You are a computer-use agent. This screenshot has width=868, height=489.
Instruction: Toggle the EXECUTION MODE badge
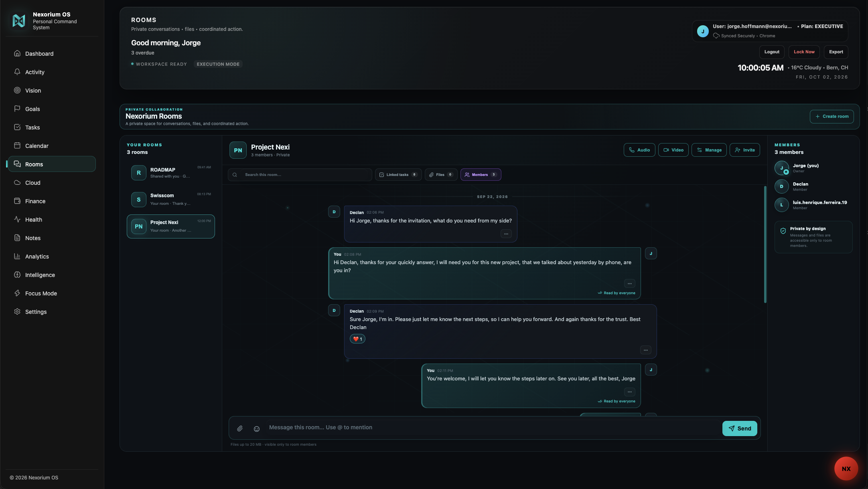click(218, 64)
